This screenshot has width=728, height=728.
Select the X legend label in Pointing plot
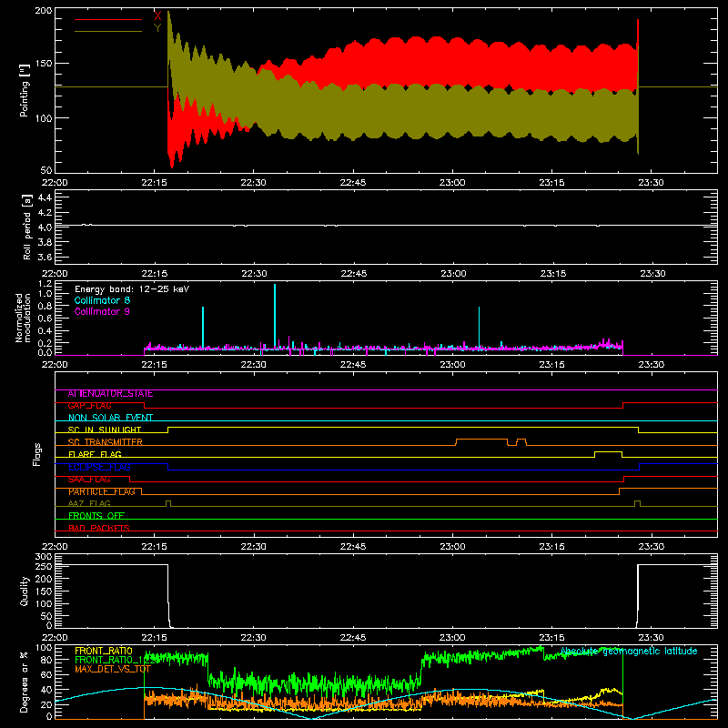coord(157,16)
